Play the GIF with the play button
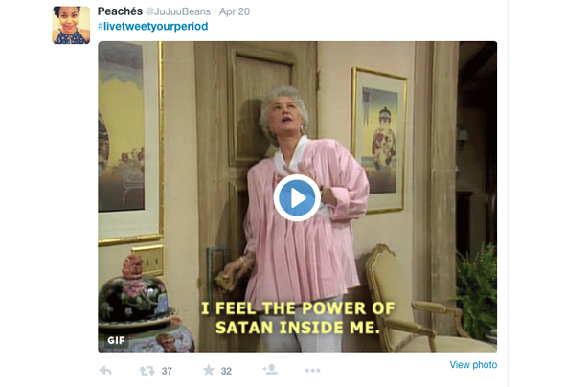 pos(297,198)
